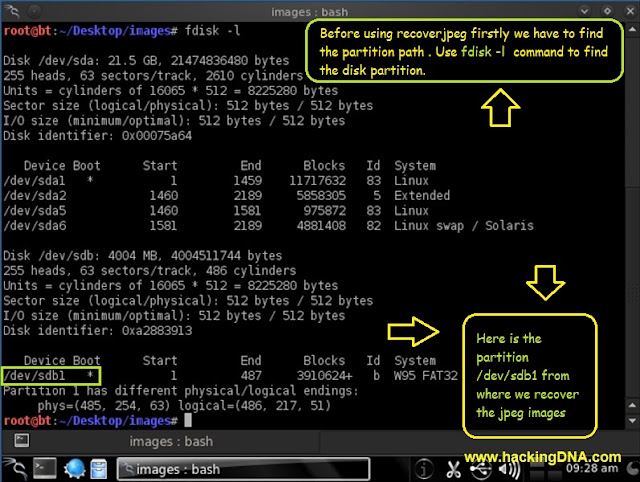Open the Kickoff dragon application launcher

15,469
